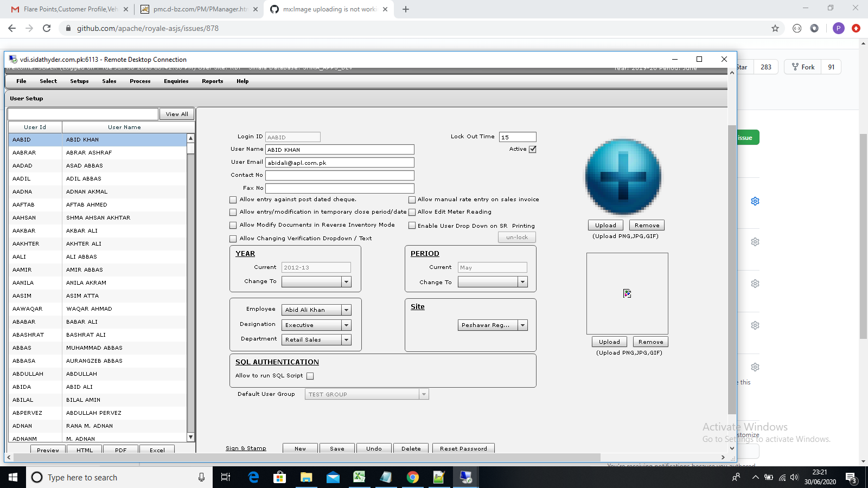Click the search microphone icon in taskbar
Viewport: 868px width, 488px height.
201,477
